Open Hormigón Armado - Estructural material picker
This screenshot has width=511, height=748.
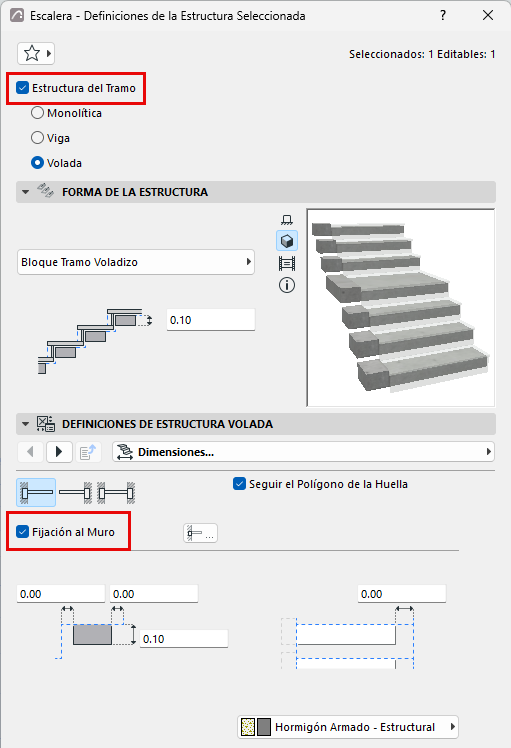pos(348,727)
